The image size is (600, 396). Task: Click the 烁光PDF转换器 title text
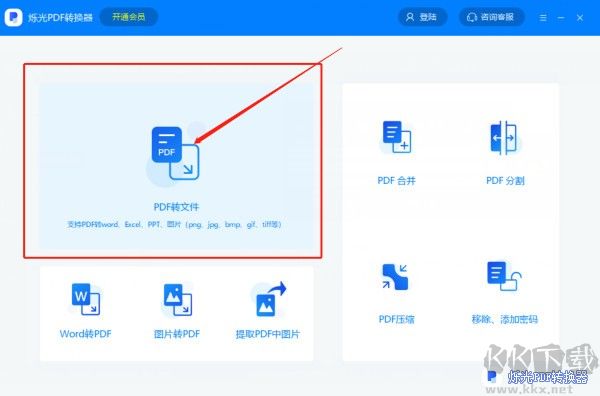pyautogui.click(x=60, y=18)
